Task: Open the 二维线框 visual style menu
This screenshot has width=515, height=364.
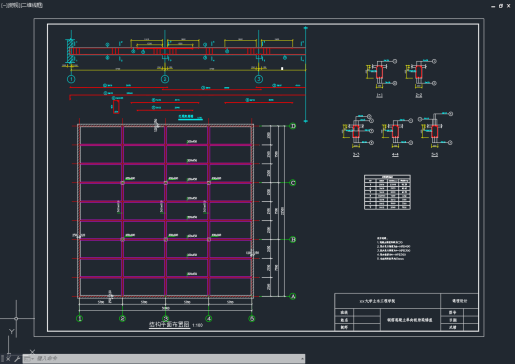Action: [31, 5]
